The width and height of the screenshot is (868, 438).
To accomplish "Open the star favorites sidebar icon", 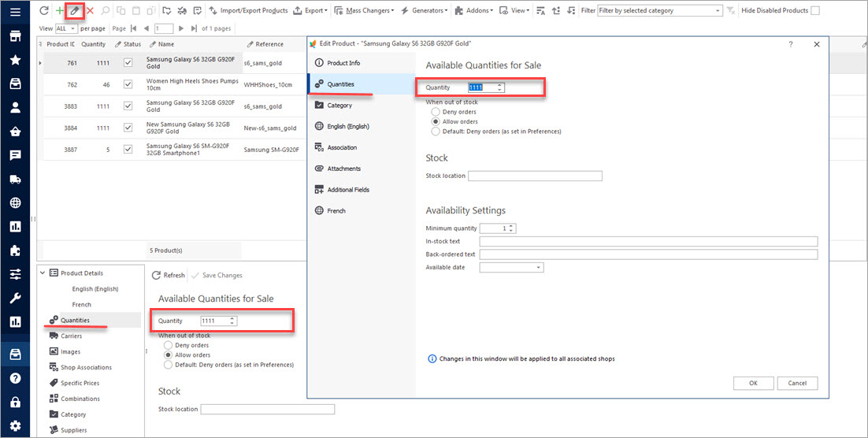I will (16, 60).
